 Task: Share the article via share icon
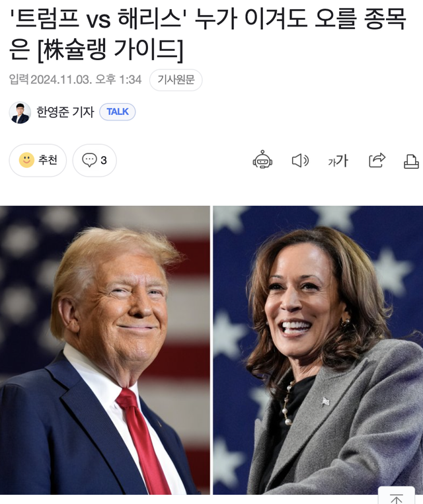[377, 160]
